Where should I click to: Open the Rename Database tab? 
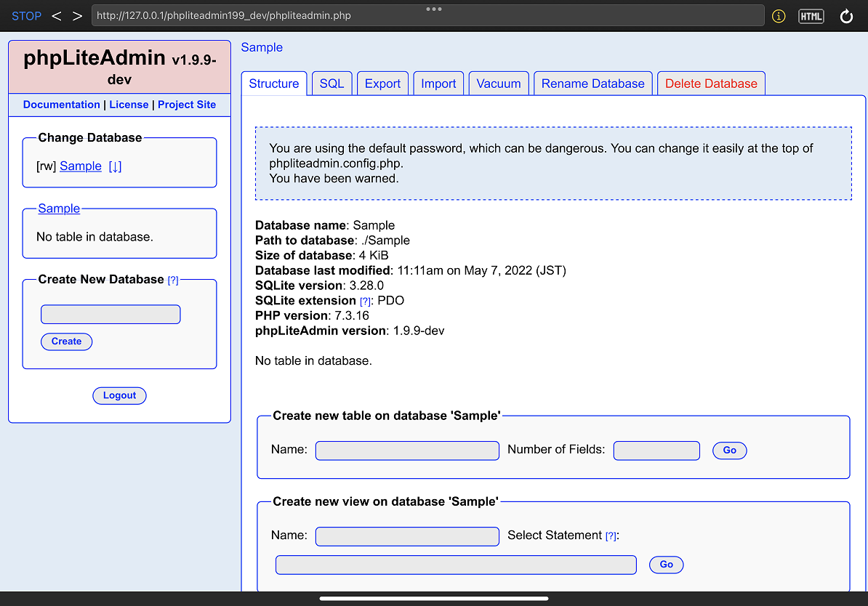click(x=593, y=84)
